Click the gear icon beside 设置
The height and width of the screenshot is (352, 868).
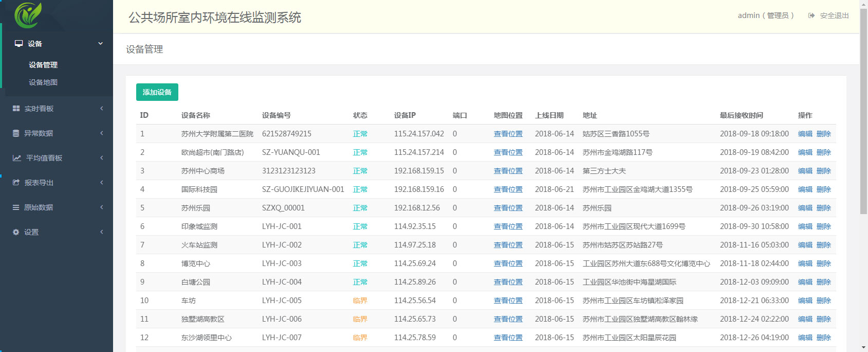pos(16,232)
